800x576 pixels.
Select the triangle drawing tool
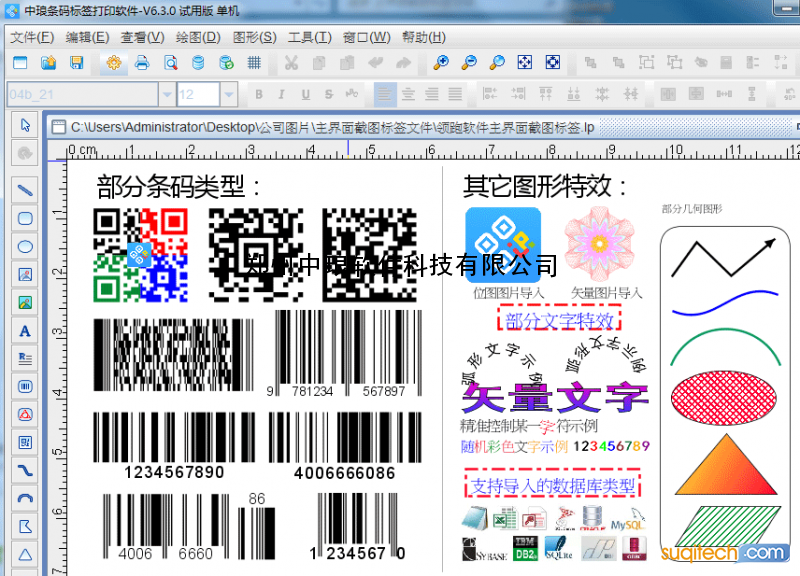pos(25,555)
